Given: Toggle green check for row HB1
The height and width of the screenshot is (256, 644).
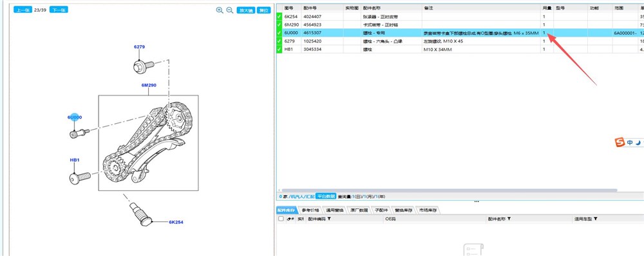Looking at the screenshot, I should [279, 49].
